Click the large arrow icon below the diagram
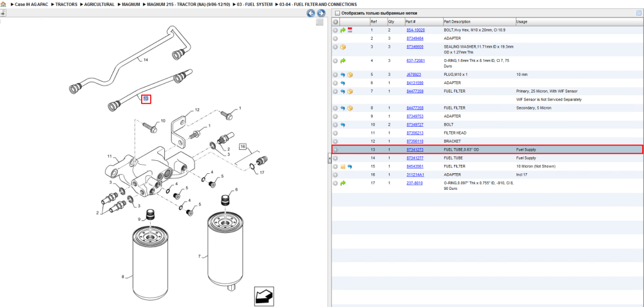The image size is (644, 307). point(263,296)
